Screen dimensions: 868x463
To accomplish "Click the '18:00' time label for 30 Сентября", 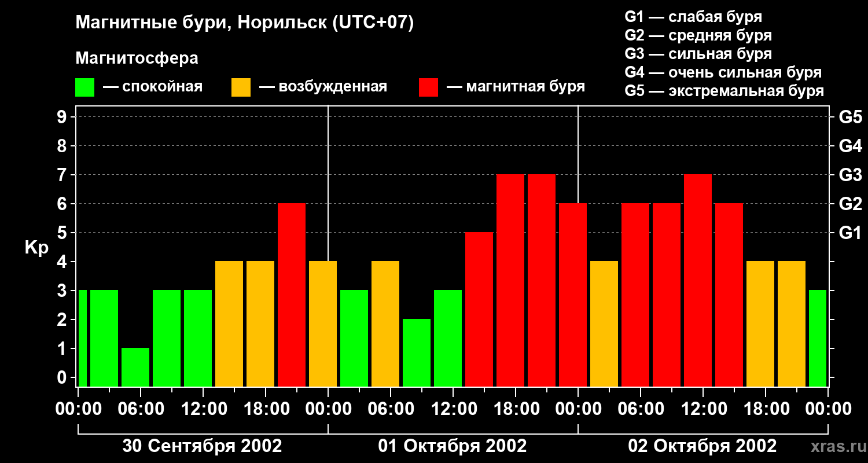I will click(266, 409).
